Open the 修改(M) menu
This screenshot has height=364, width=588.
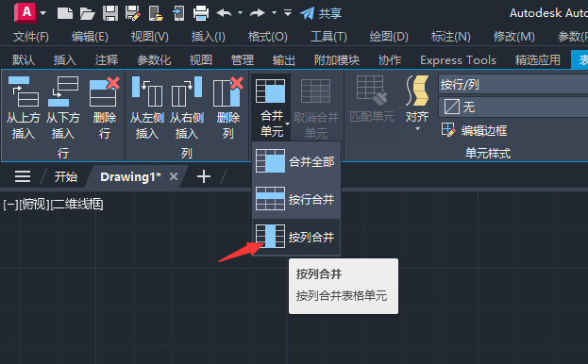[513, 37]
